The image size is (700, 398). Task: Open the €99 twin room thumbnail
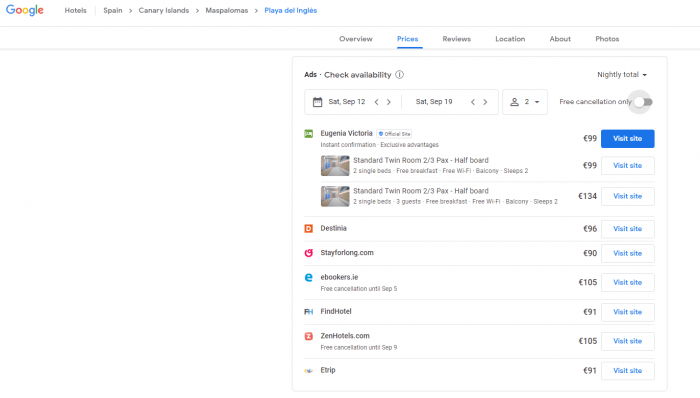(x=335, y=166)
